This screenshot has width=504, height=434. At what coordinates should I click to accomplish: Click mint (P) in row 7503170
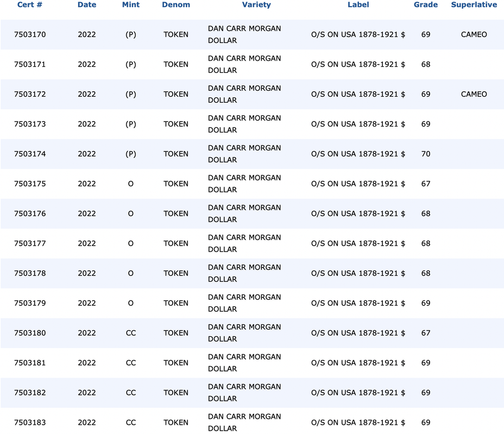131,34
